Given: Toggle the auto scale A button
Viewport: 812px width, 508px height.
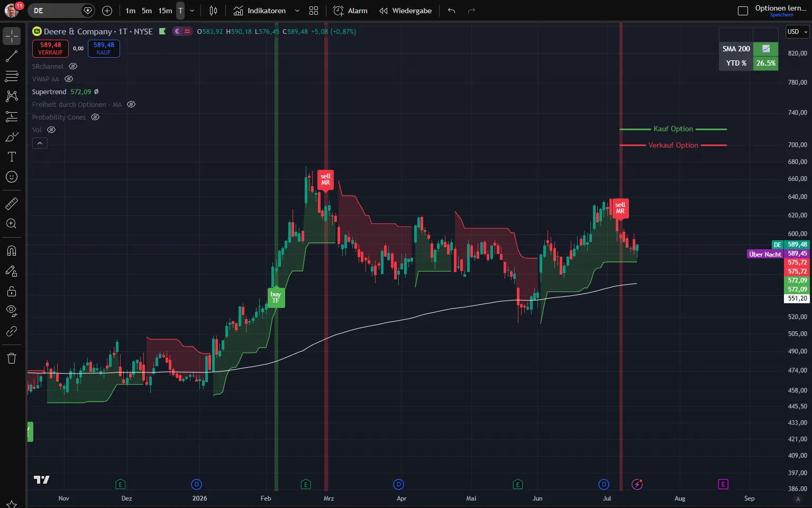Looking at the screenshot, I should tap(798, 498).
